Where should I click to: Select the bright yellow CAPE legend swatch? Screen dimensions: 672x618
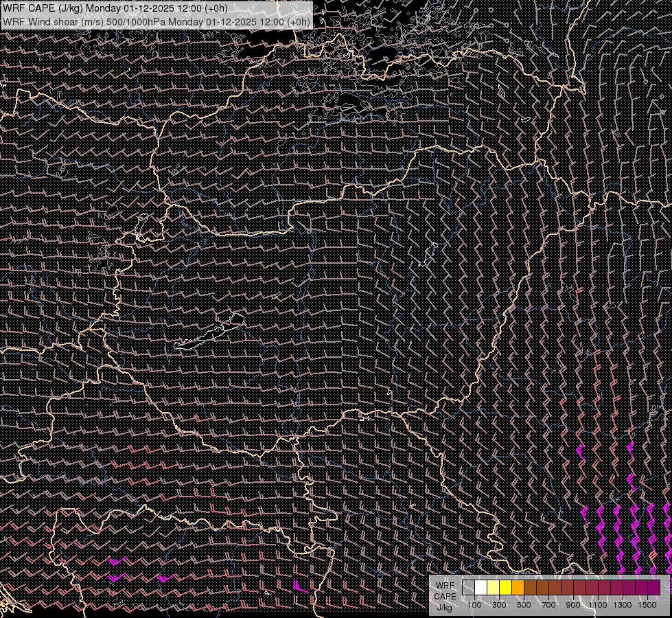pyautogui.click(x=506, y=587)
